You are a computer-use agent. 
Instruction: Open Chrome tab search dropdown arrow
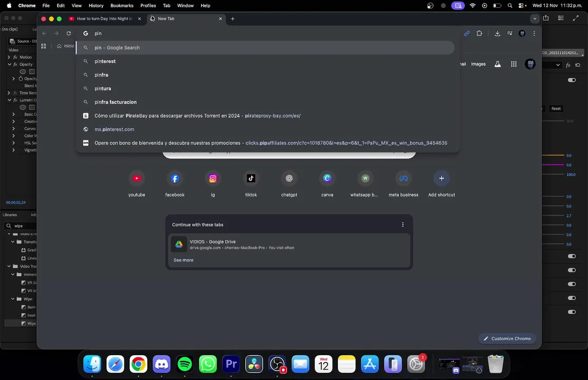[535, 19]
